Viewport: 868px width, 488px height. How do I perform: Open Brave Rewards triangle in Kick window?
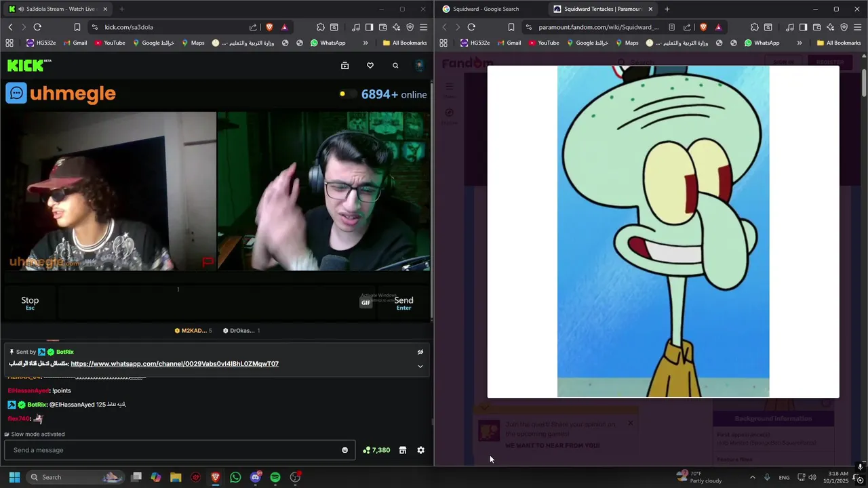click(x=284, y=27)
